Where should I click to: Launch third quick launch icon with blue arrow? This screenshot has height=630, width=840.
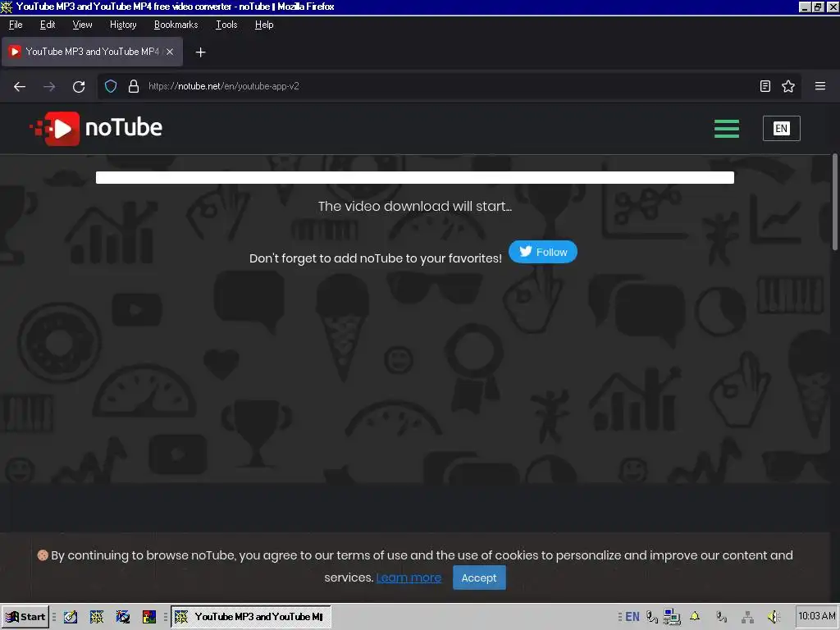tap(123, 617)
